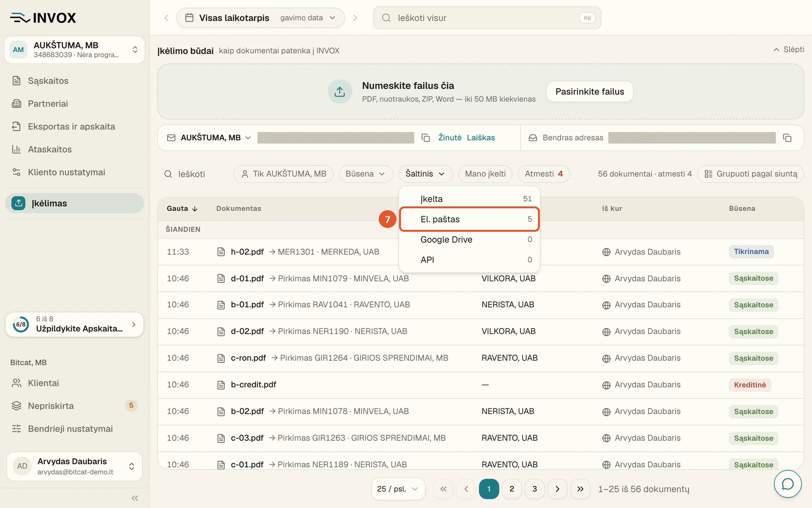The width and height of the screenshot is (812, 508).
Task: Select Įkelta source option
Action: click(469, 199)
